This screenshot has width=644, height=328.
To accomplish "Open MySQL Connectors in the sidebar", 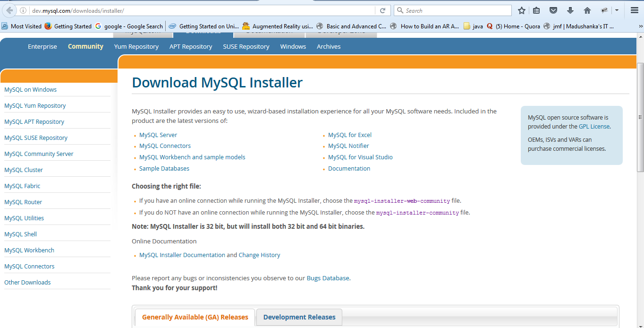I will click(x=29, y=267).
